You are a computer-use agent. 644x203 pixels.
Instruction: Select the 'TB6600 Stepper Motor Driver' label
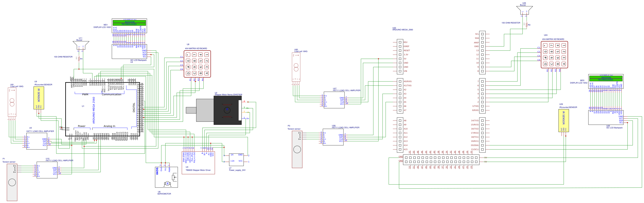coord(198,170)
